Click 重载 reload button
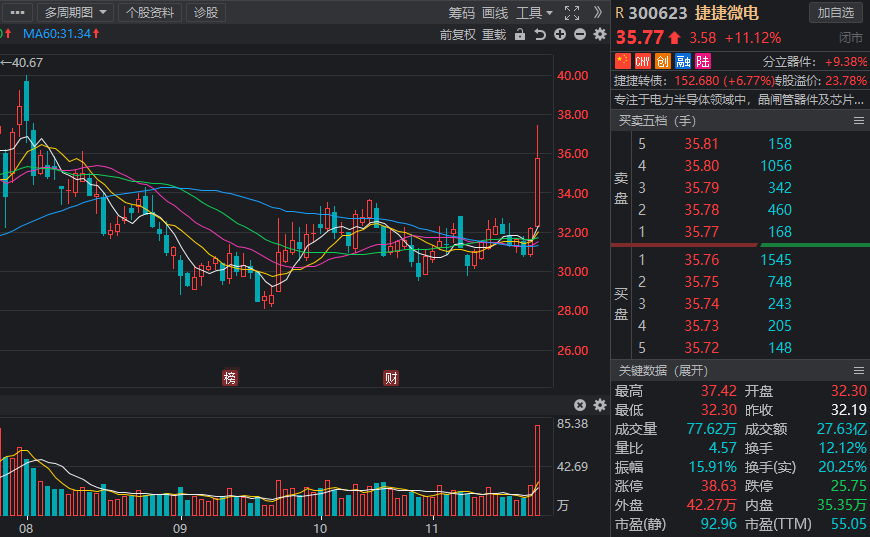870x537 pixels. coord(494,35)
